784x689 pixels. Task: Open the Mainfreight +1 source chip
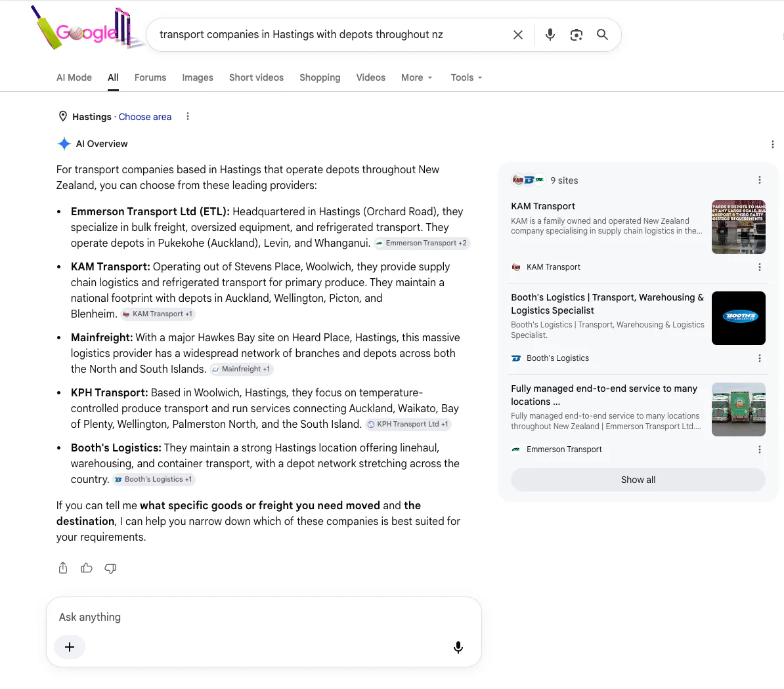point(242,369)
